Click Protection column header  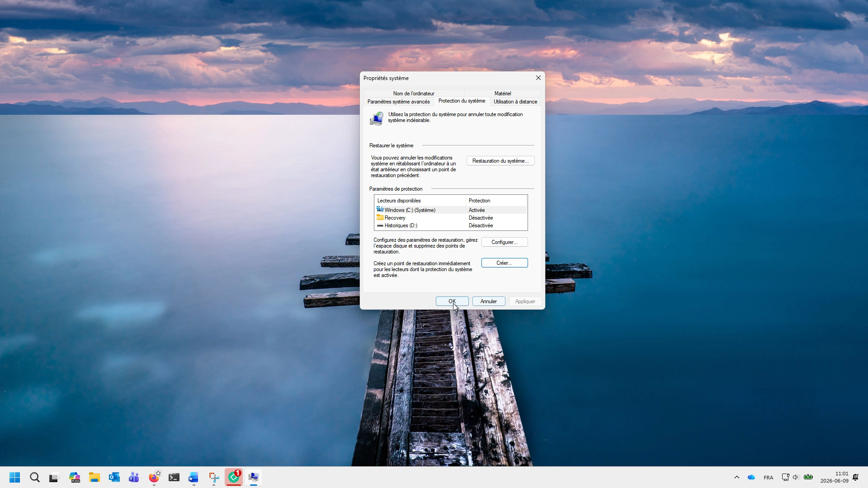[x=496, y=201]
